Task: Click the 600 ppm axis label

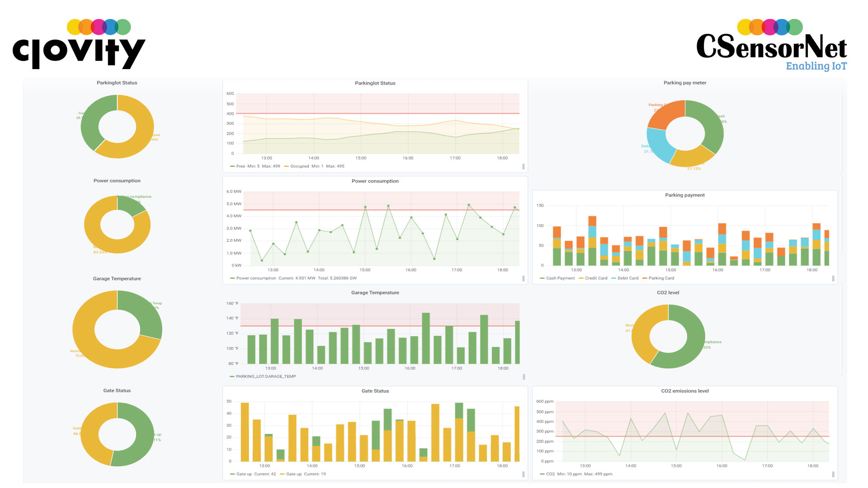Action: (x=545, y=401)
